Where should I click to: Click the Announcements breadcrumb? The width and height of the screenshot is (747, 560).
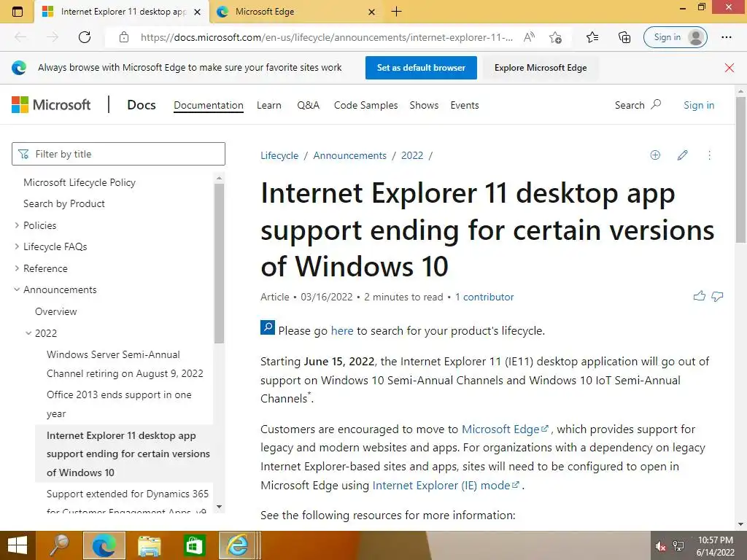click(x=349, y=156)
